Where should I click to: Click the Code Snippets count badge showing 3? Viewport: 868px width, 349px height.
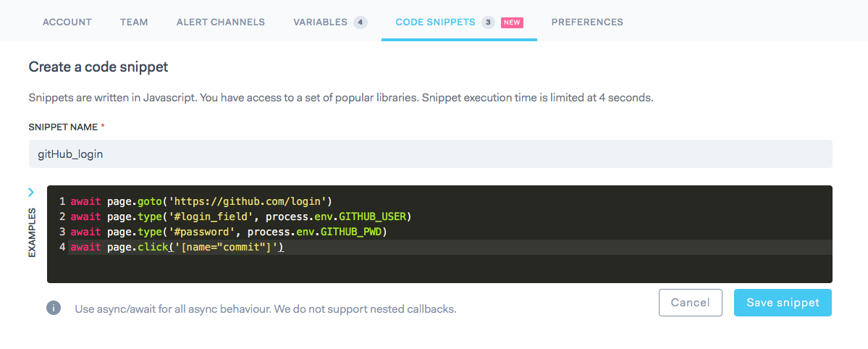point(488,22)
